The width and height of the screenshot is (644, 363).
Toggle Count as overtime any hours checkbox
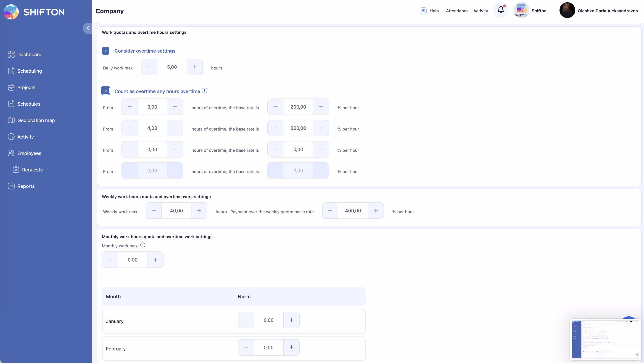[106, 91]
